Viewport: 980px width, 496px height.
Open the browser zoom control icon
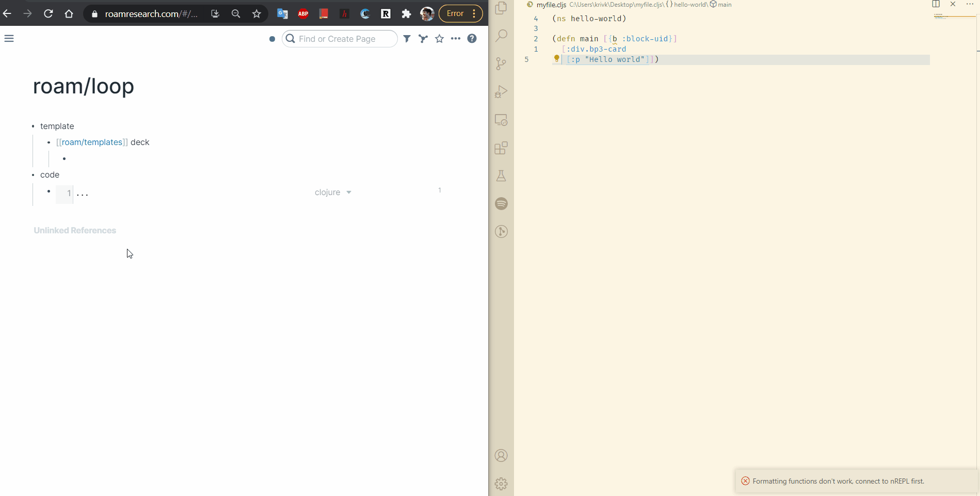click(236, 14)
